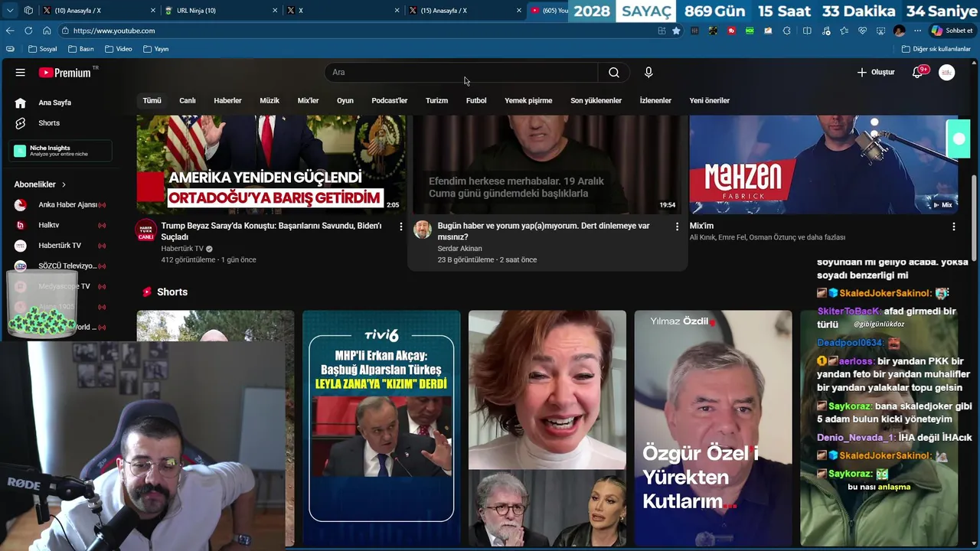
Task: Open the Basın bookmarks folder
Action: (x=80, y=49)
